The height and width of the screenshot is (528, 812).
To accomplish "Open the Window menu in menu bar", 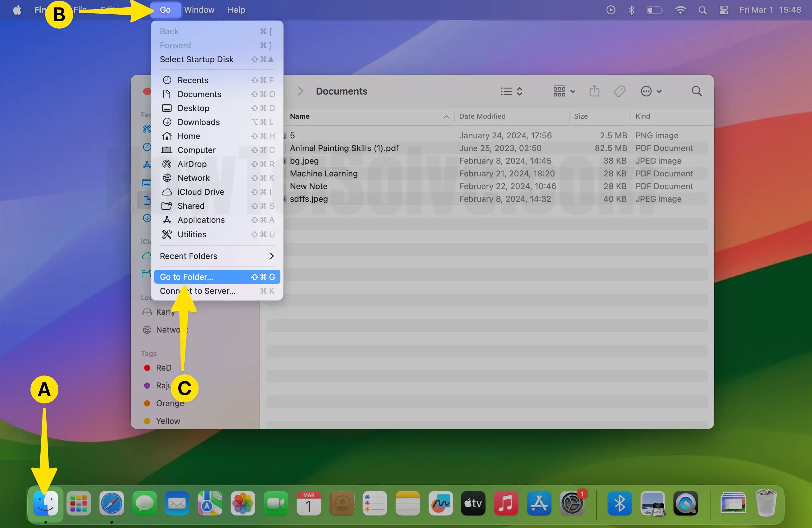I will (x=199, y=10).
